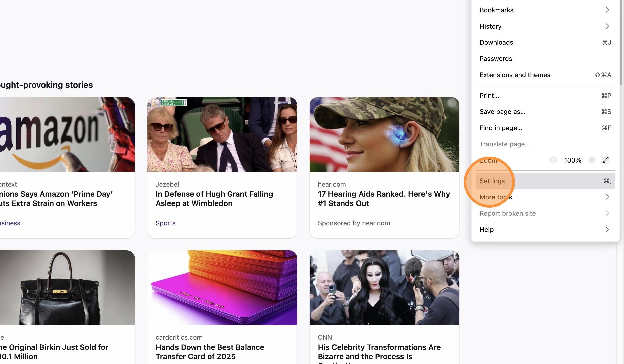This screenshot has width=624, height=364.
Task: Open Settings from the menu
Action: [x=545, y=181]
